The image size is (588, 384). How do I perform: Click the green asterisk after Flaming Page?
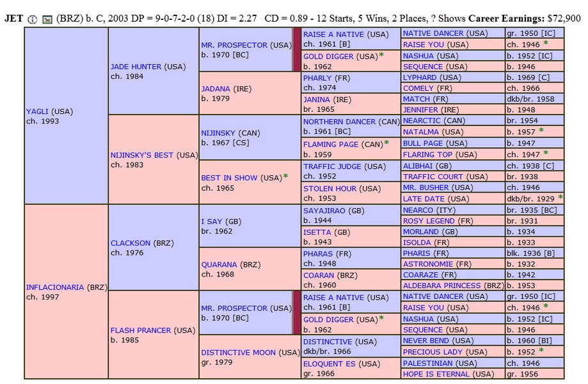click(386, 143)
